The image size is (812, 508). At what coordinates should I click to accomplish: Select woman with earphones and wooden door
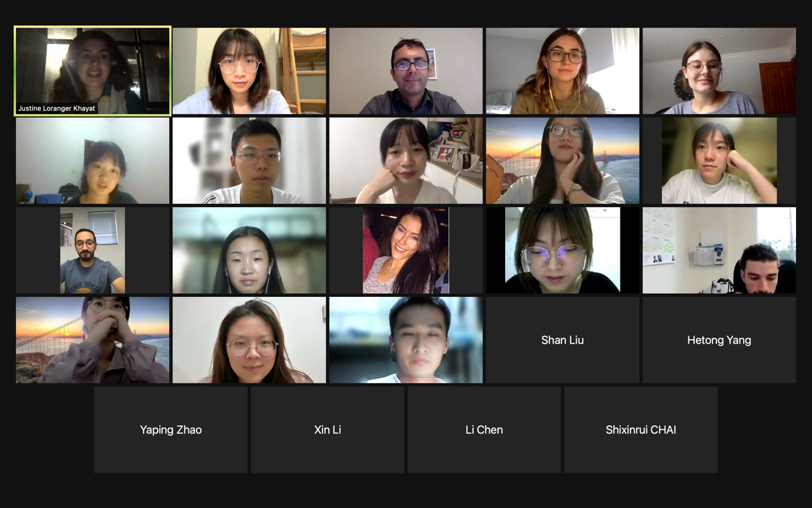pos(719,71)
